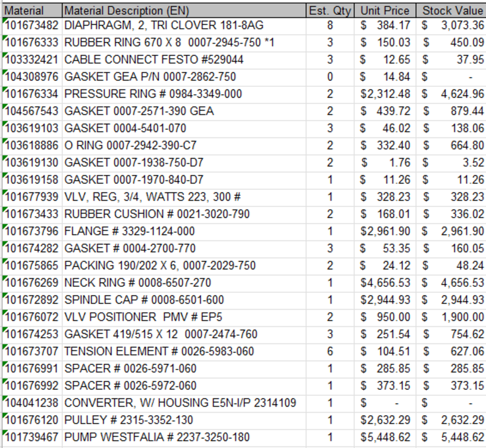The width and height of the screenshot is (486, 448).
Task: Select stock value 336.02 cell
Action: click(451, 215)
